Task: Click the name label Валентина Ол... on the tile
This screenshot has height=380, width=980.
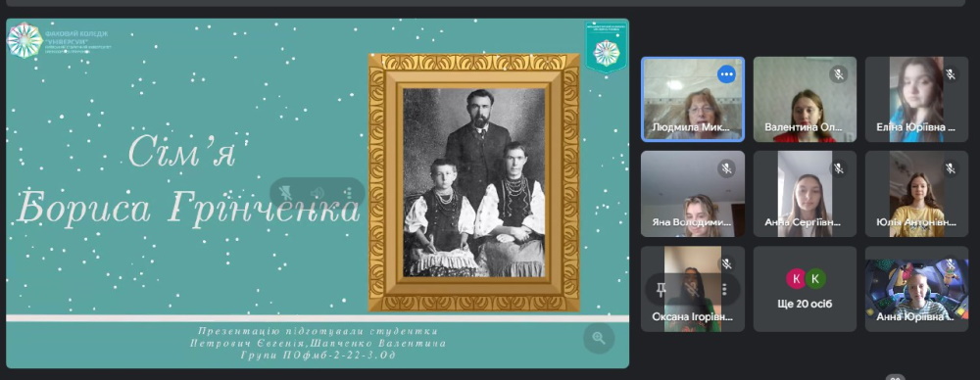Action: point(804,127)
